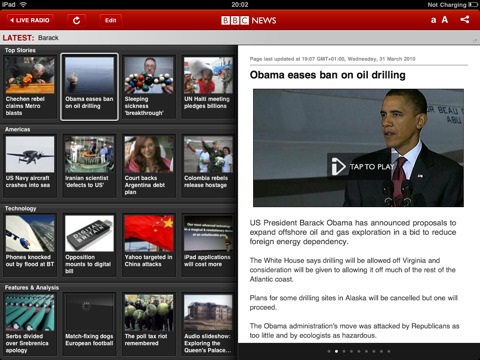
Task: Tap the Edit button
Action: 111,20
